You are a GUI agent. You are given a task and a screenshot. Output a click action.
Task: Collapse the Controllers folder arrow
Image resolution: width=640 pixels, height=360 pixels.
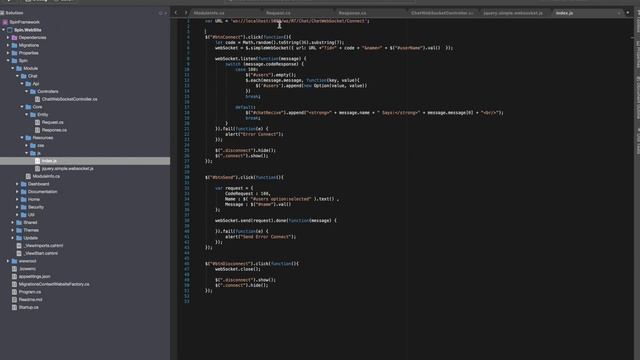[x=27, y=91]
